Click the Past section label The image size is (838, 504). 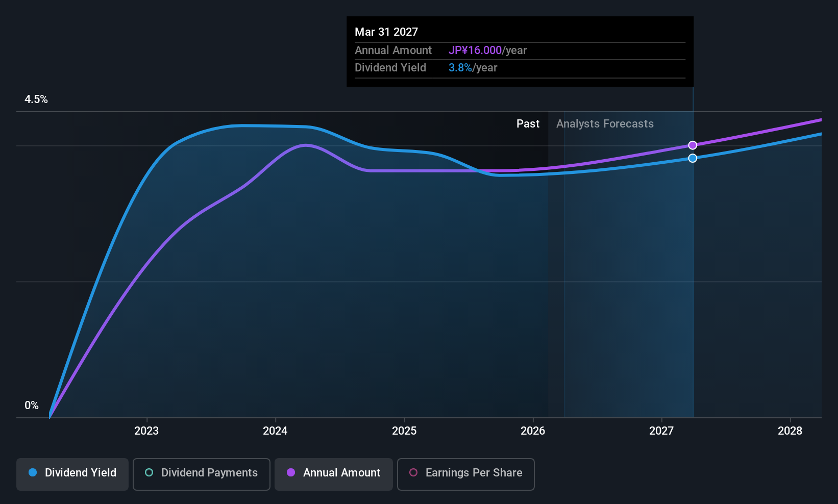528,124
